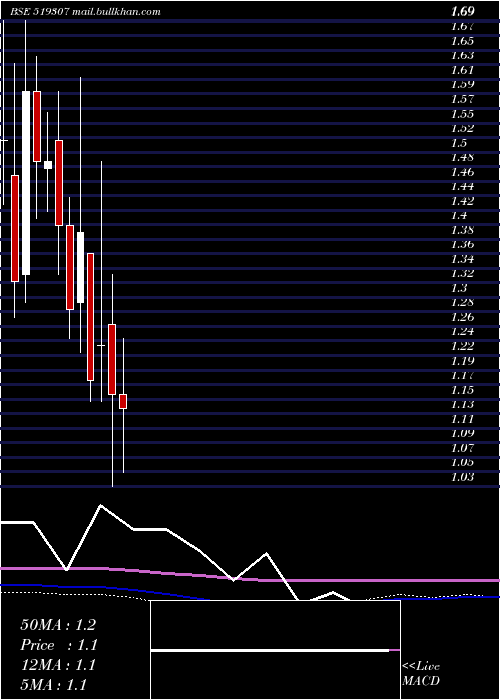Click the 1.03 bottom price label
Viewport: 500px width, 700px height.
tap(462, 477)
